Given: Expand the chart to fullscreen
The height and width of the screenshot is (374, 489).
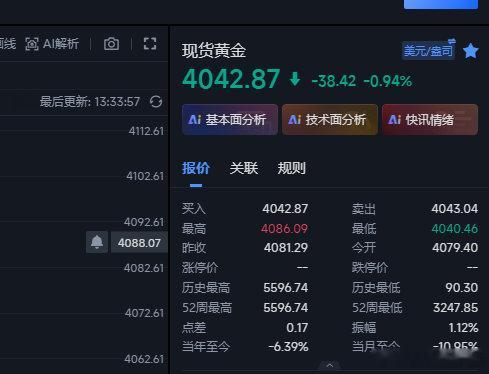Looking at the screenshot, I should tap(150, 44).
